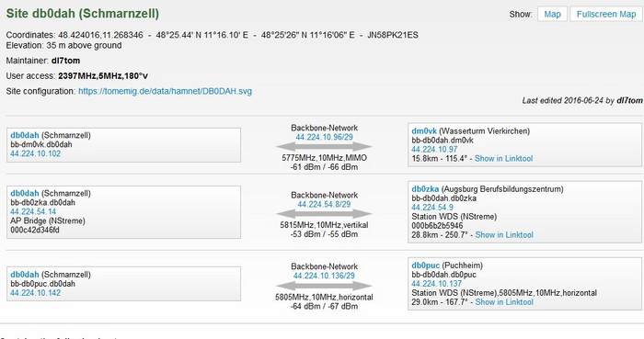Click IP address 44.224.10.97
Viewport: 644px width, 339px height.
click(434, 149)
